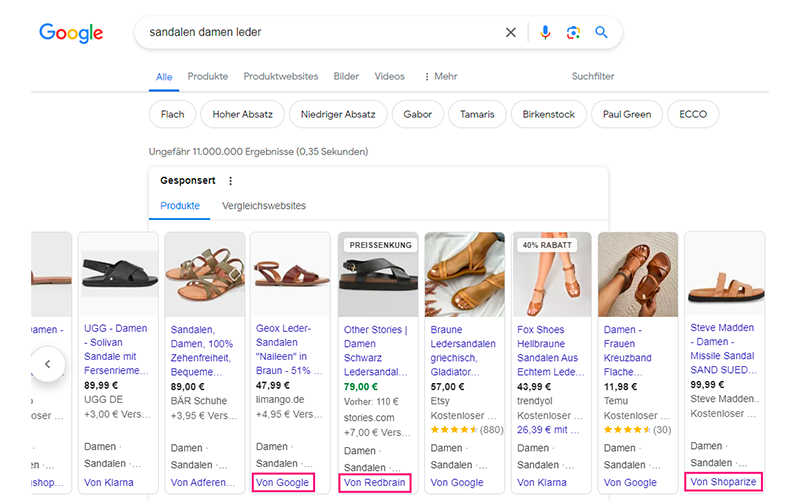Viewport: 800px width, 500px height.
Task: Click the 'stories.com' seller name
Action: coord(369,417)
